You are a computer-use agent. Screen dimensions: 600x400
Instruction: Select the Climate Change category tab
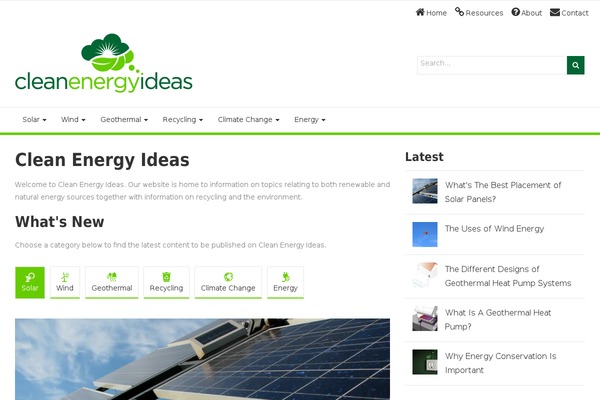(x=228, y=282)
